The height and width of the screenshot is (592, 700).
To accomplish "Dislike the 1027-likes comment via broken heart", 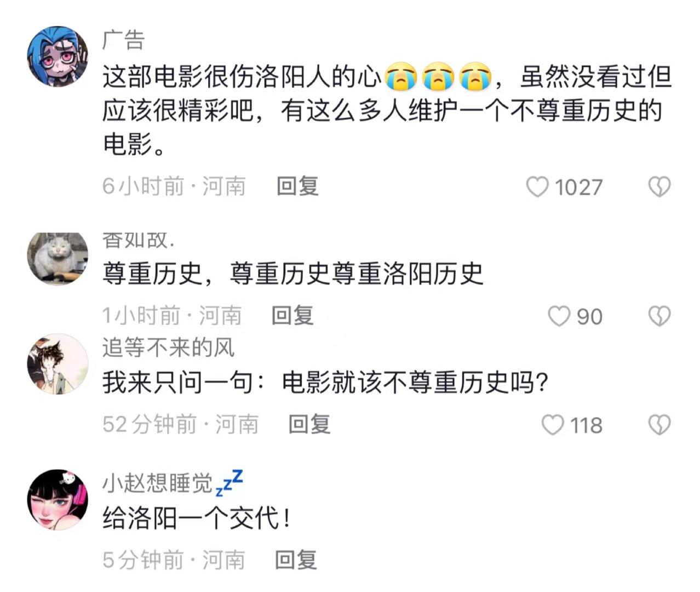I will (x=659, y=187).
